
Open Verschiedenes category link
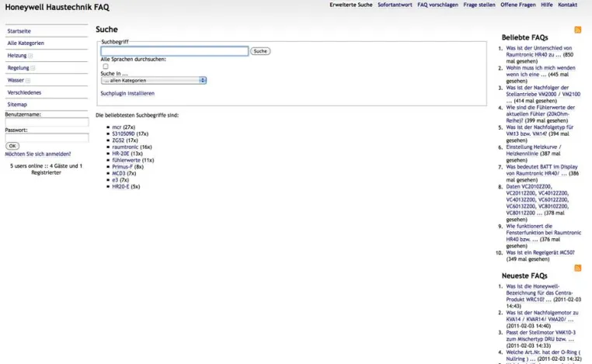click(24, 92)
